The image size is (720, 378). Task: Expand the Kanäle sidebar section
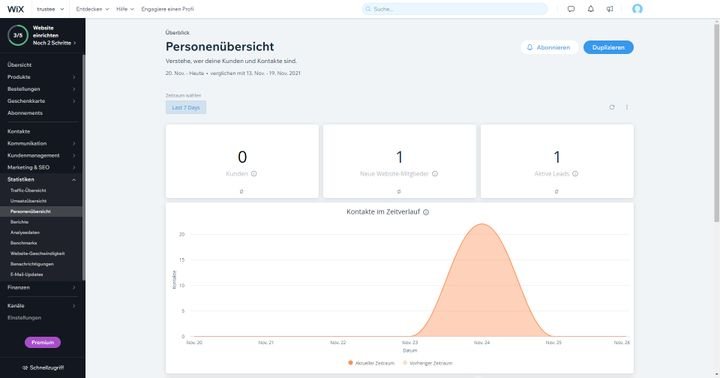coord(41,305)
